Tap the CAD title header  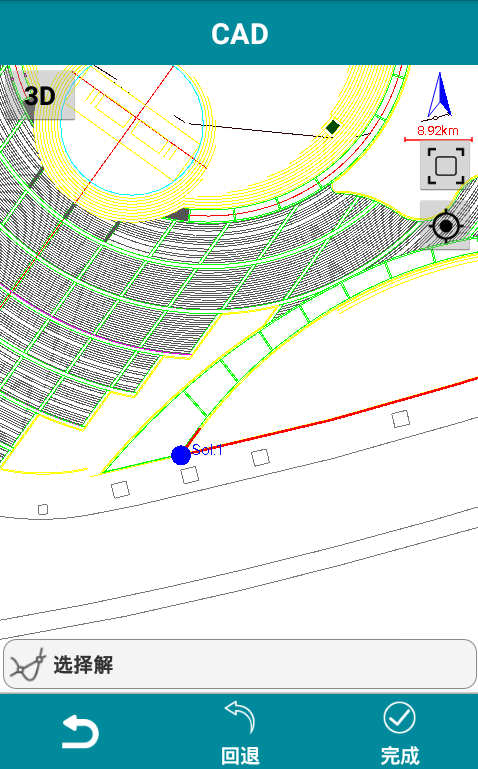tap(239, 34)
